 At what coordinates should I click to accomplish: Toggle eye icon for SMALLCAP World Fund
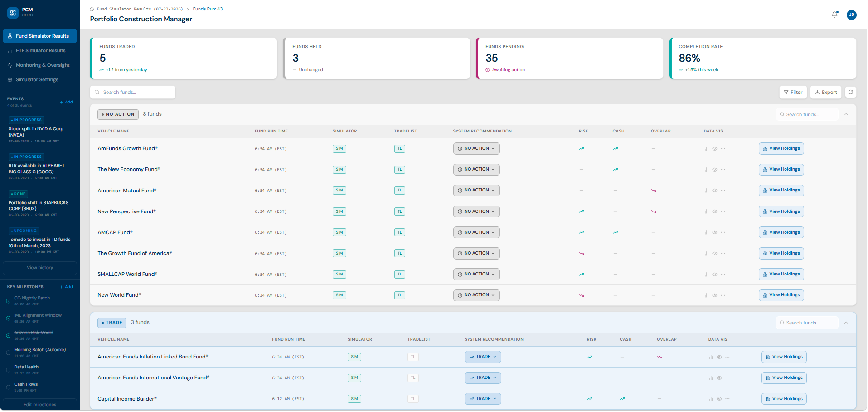coord(715,275)
